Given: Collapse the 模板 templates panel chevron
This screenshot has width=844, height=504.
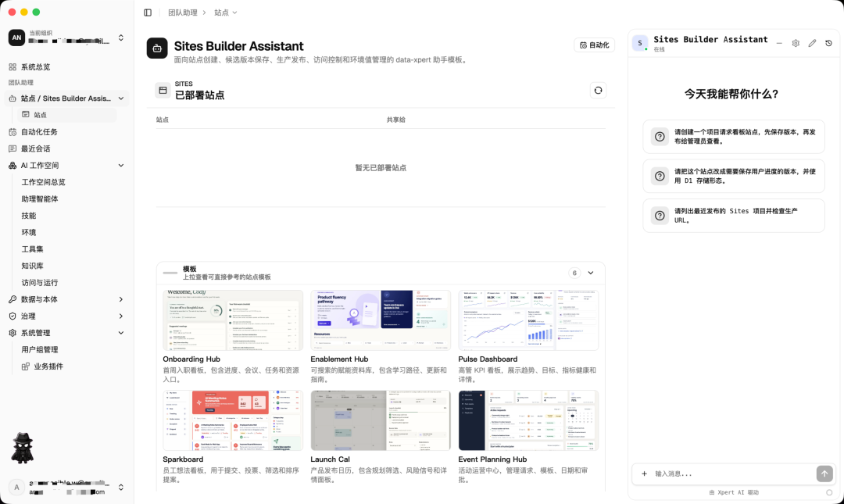Looking at the screenshot, I should [591, 273].
